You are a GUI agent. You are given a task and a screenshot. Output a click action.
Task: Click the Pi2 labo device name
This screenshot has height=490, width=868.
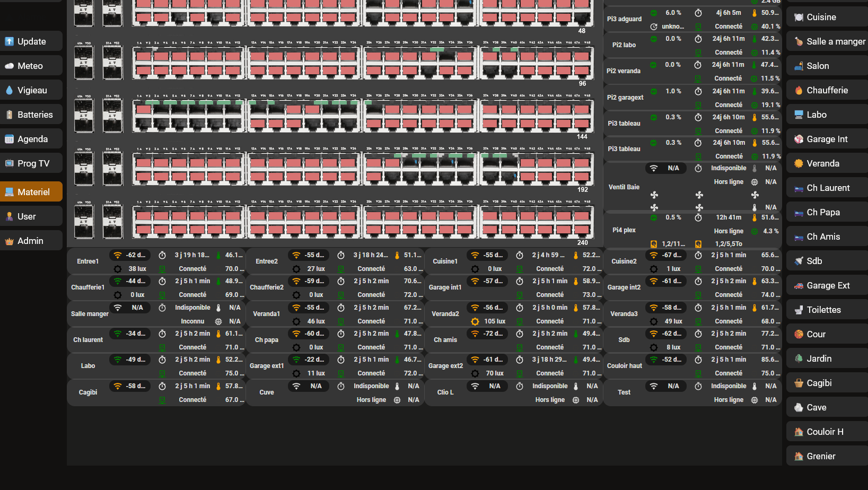(x=624, y=45)
